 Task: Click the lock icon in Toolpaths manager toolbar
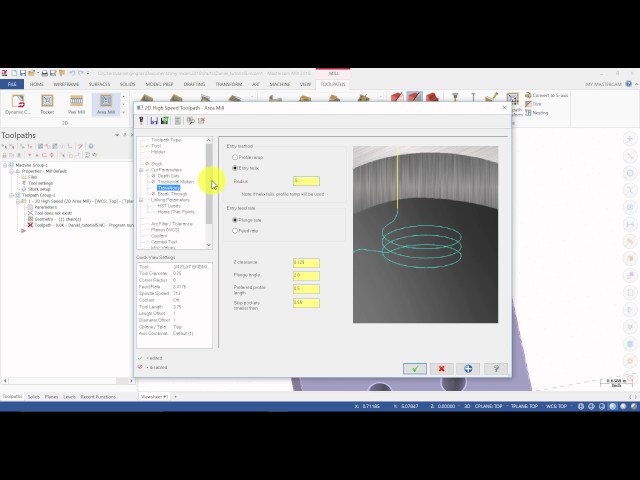4,155
